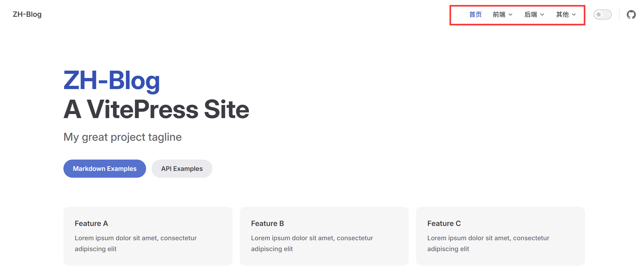Select the Feature A card

pos(148,236)
